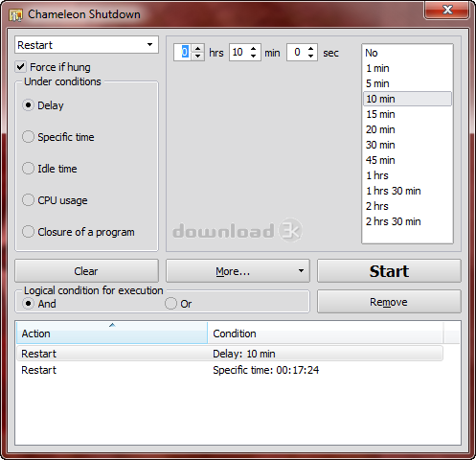Select the Specific time 00:17:24 row
Viewport: 476px width, 460px height.
pyautogui.click(x=230, y=370)
